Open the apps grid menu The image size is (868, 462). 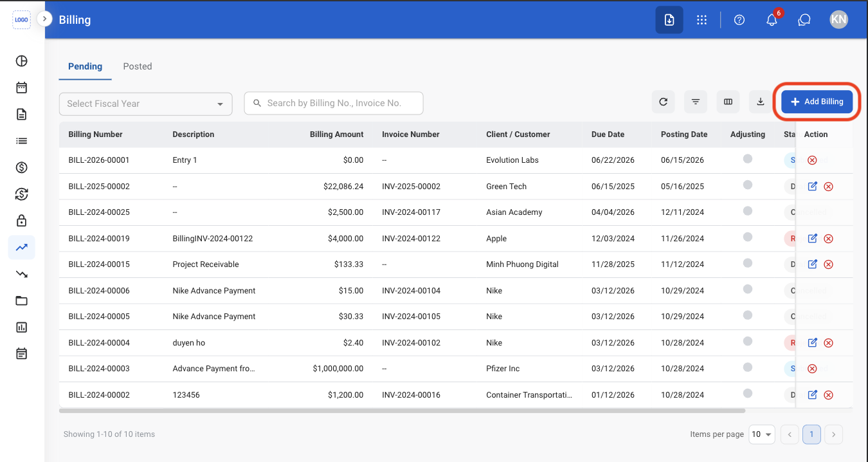pos(702,20)
